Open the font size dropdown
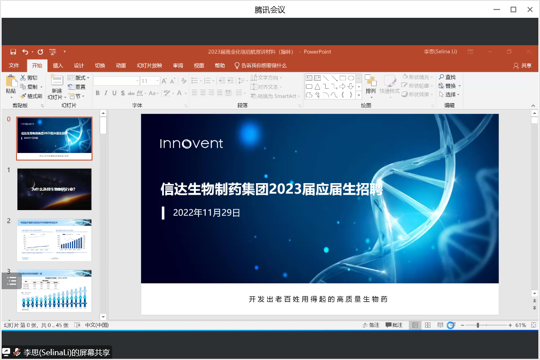The height and width of the screenshot is (360, 540). (x=158, y=81)
